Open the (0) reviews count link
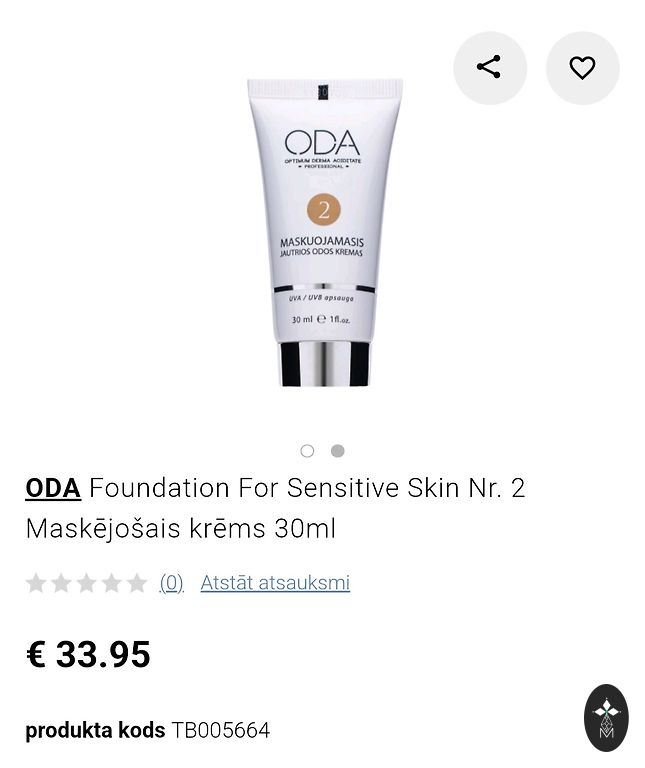This screenshot has height=768, width=645. coord(171,583)
